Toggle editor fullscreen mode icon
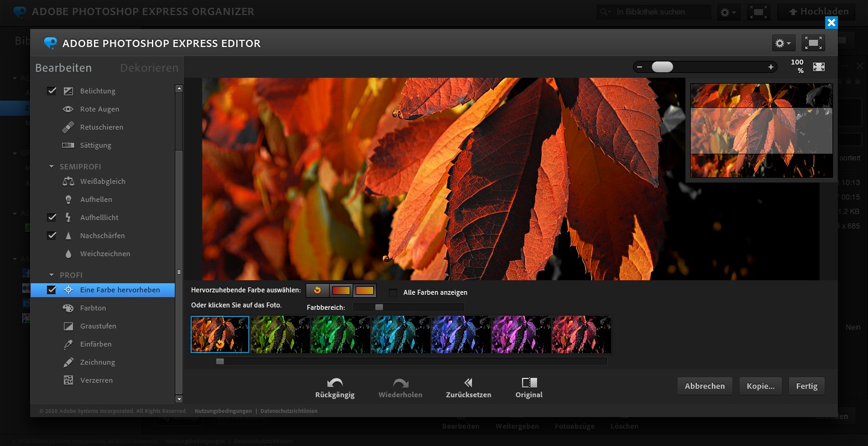868x446 pixels. tap(814, 43)
